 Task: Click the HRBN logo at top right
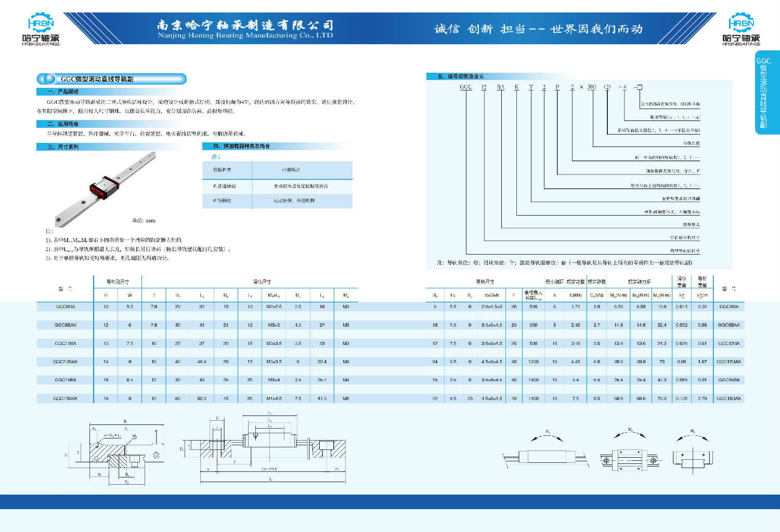740,30
